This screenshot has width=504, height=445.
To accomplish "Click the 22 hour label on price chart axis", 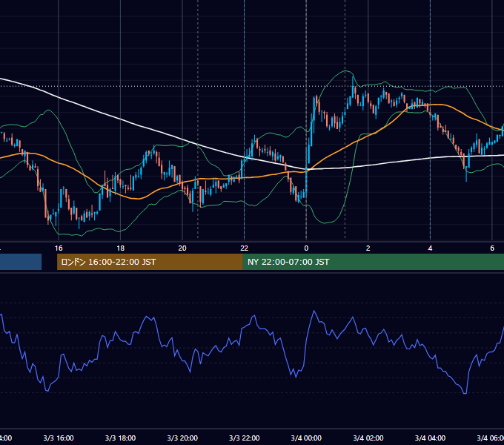I will 245,248.
